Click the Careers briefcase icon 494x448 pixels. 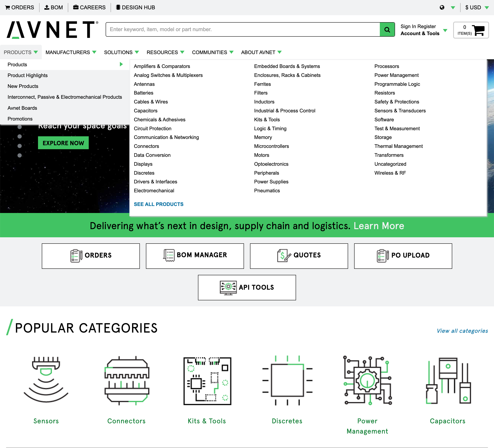pyautogui.click(x=75, y=7)
